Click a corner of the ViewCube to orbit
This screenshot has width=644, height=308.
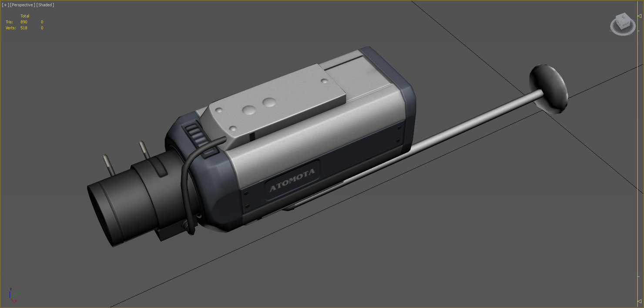coord(616,17)
